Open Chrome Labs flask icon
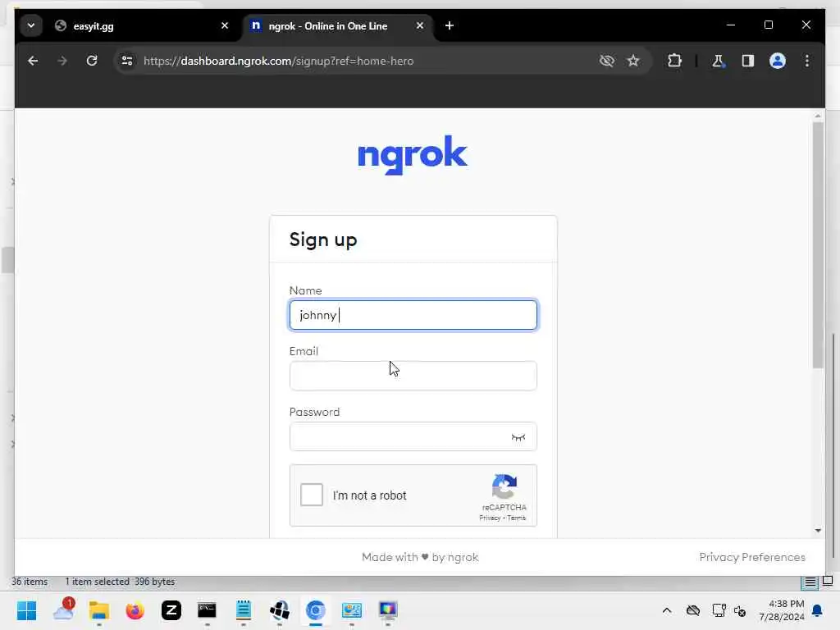 718,61
